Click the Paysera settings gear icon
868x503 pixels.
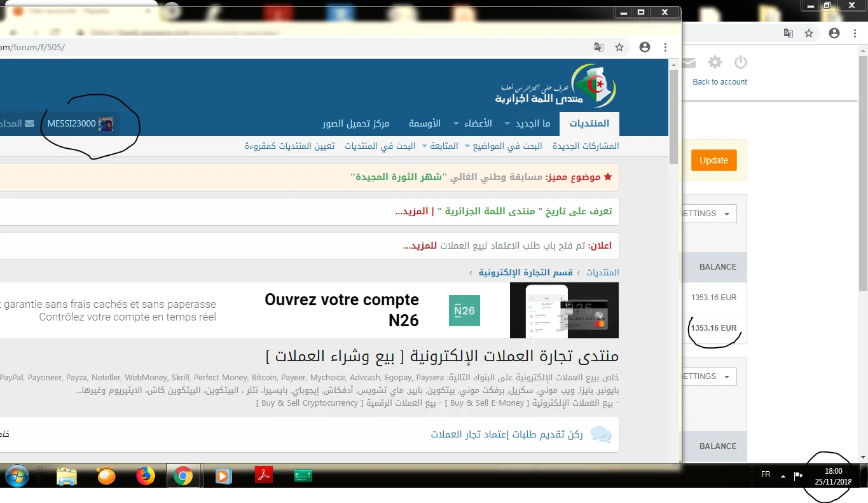715,62
